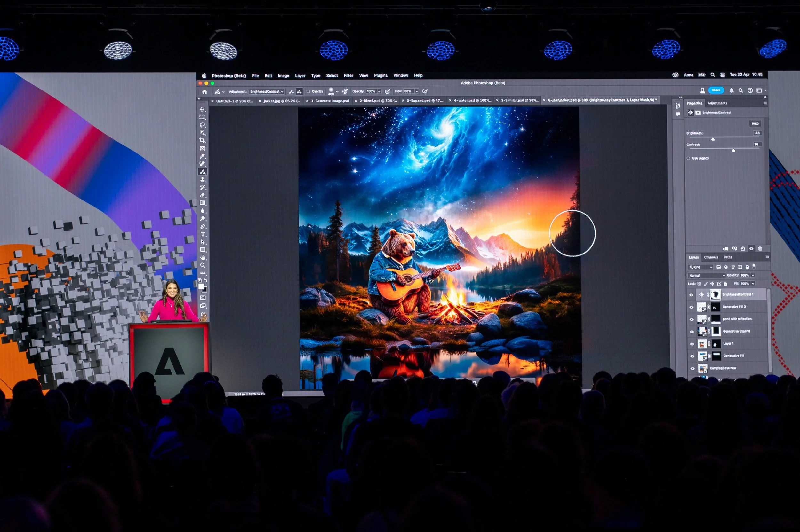The image size is (800, 532).
Task: Hide the pond with reflection layer
Action: pos(691,319)
